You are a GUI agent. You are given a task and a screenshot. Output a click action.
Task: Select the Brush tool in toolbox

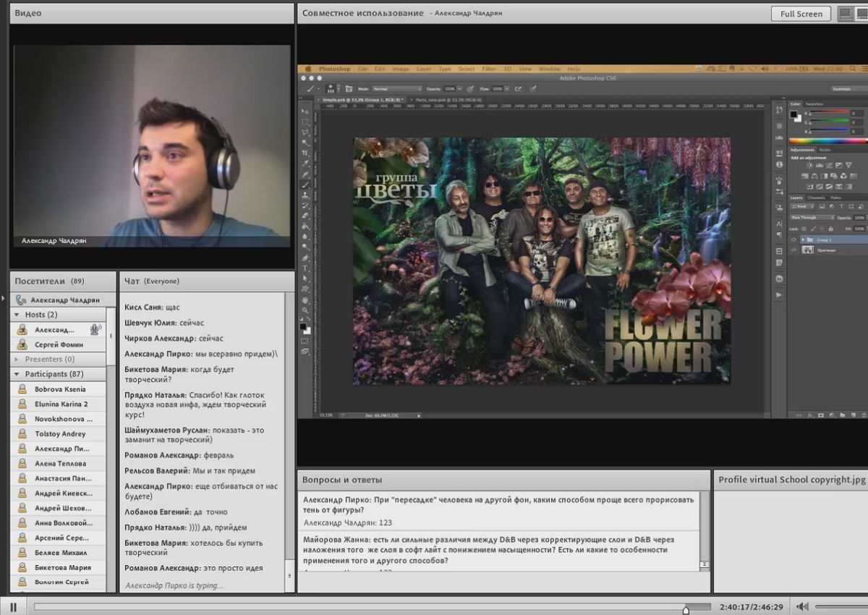tap(306, 185)
